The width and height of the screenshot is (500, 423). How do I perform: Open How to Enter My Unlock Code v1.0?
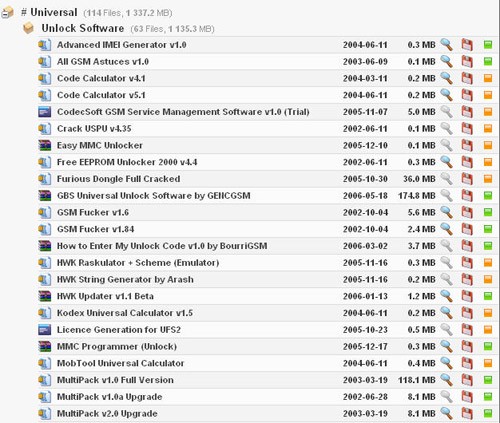coord(162,246)
